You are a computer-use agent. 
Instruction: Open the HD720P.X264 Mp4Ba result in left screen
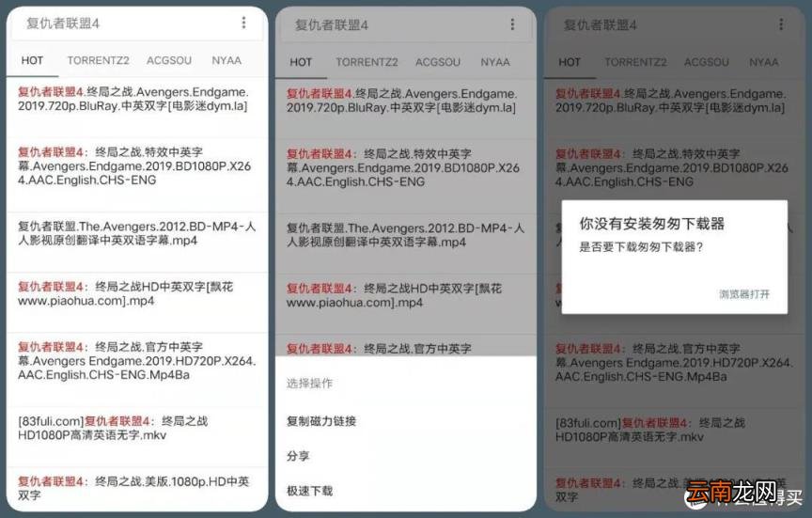point(137,369)
